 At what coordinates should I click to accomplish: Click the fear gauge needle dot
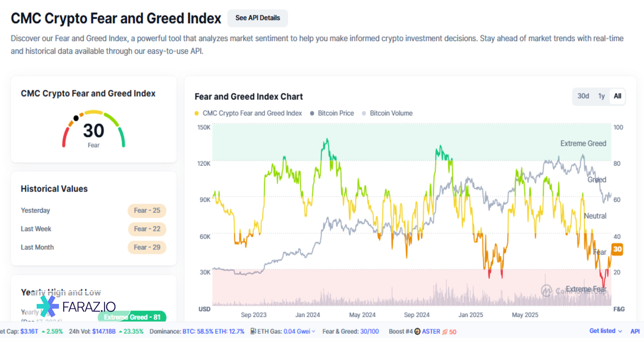(76, 117)
